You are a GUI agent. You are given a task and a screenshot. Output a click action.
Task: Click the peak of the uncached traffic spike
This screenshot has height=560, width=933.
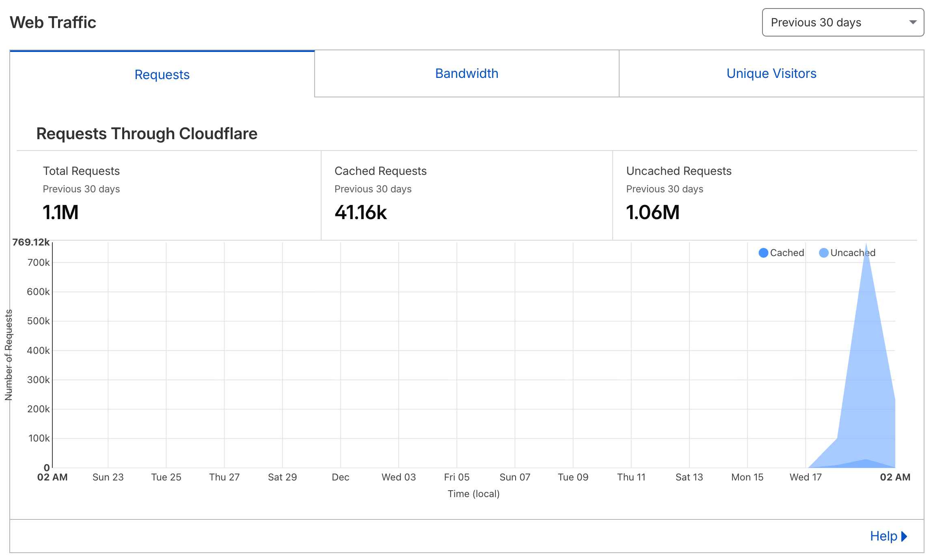[x=866, y=246]
